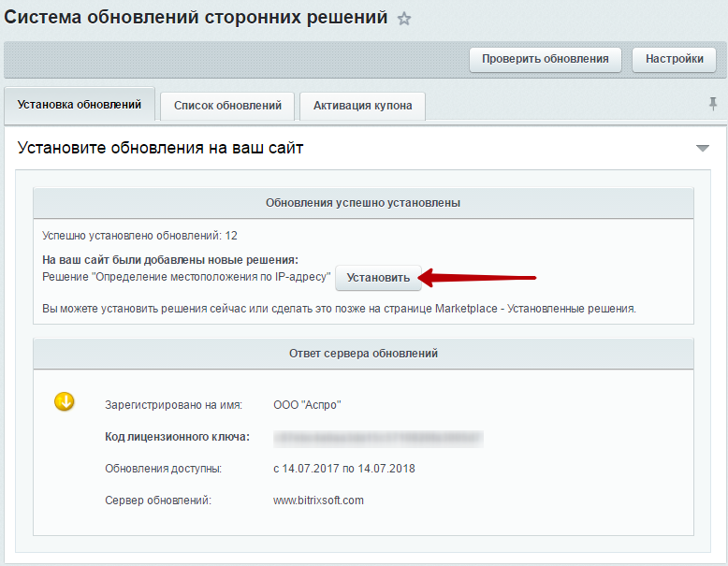Open the 'Список обновлений' tab
Image resolution: width=728 pixels, height=566 pixels.
tap(227, 106)
